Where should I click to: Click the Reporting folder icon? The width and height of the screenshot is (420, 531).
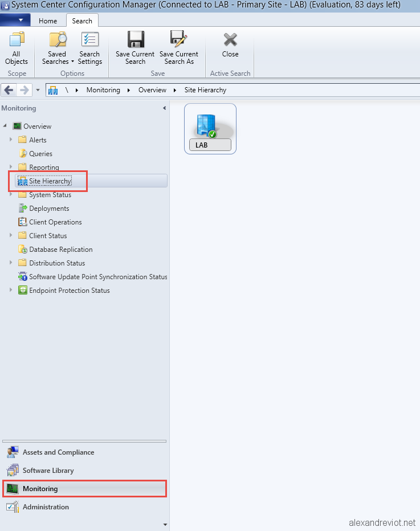(x=22, y=166)
